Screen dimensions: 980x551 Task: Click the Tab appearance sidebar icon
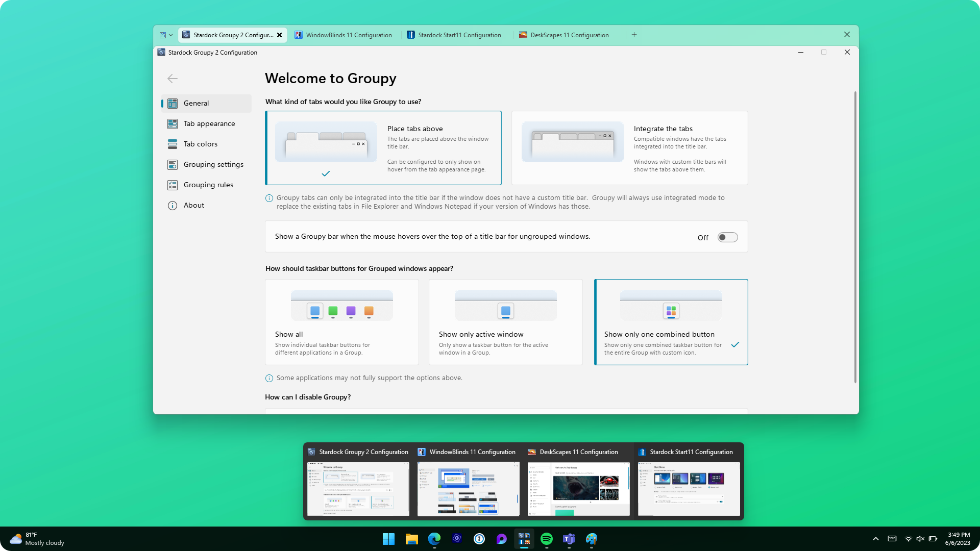pyautogui.click(x=173, y=124)
